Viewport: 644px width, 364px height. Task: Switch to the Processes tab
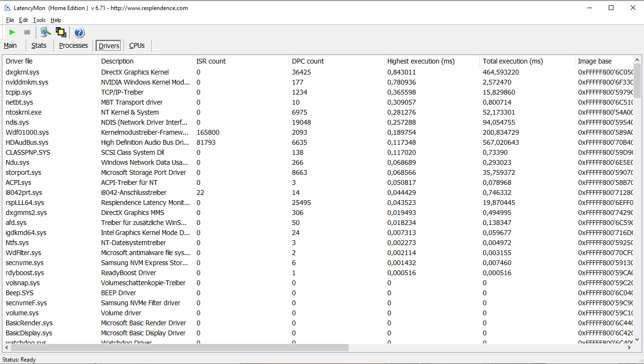click(x=73, y=45)
